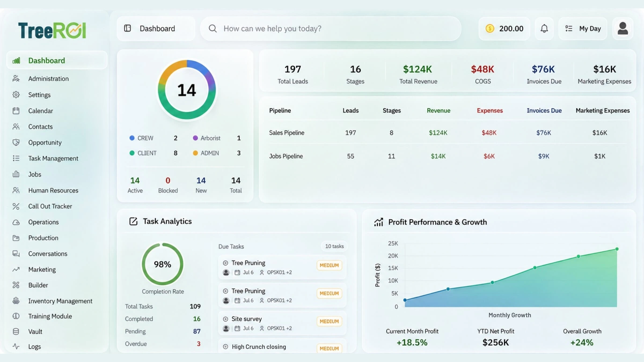Click the Human Resources people icon
Image resolution: width=644 pixels, height=362 pixels.
point(16,190)
